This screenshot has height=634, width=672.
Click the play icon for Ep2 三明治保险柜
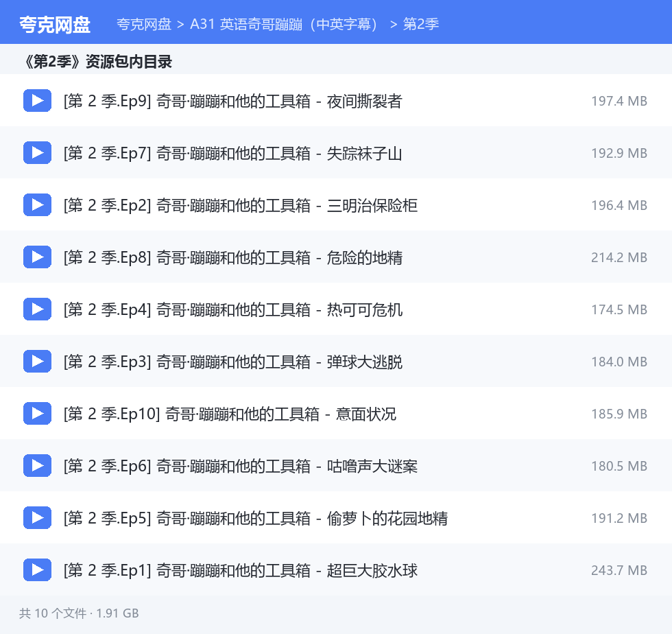point(37,204)
